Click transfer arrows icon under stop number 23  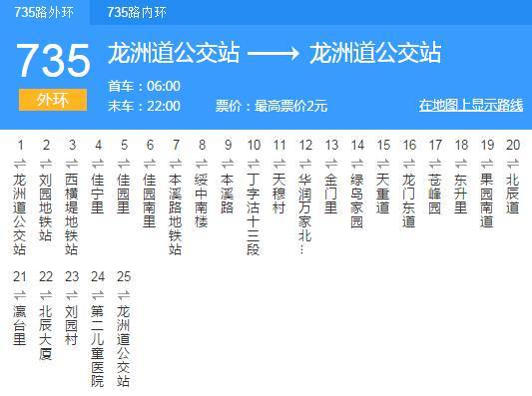pos(72,295)
